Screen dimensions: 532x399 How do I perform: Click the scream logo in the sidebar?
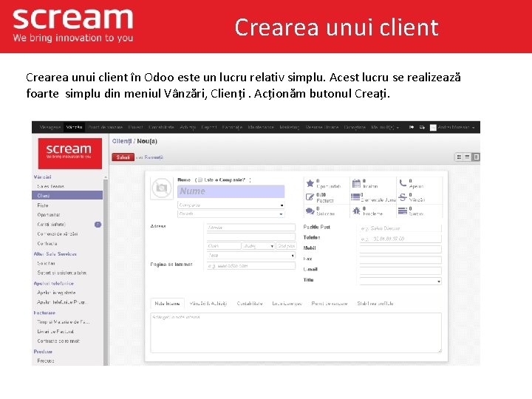(x=70, y=154)
